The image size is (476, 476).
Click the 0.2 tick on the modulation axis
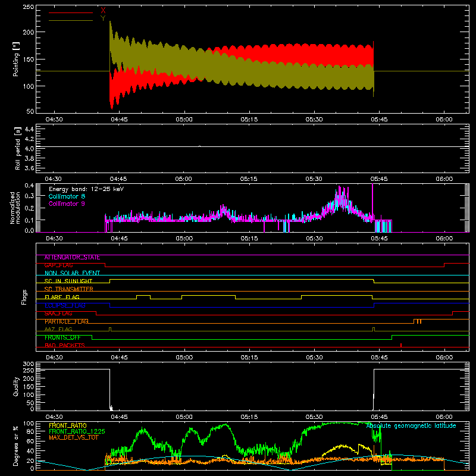(x=29, y=208)
